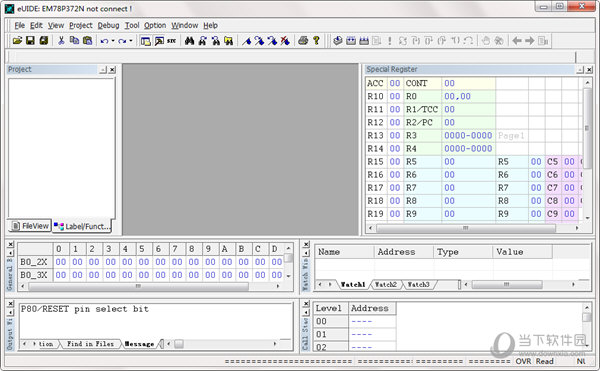
Task: Click the Address column header in Call Stack
Action: click(x=372, y=308)
